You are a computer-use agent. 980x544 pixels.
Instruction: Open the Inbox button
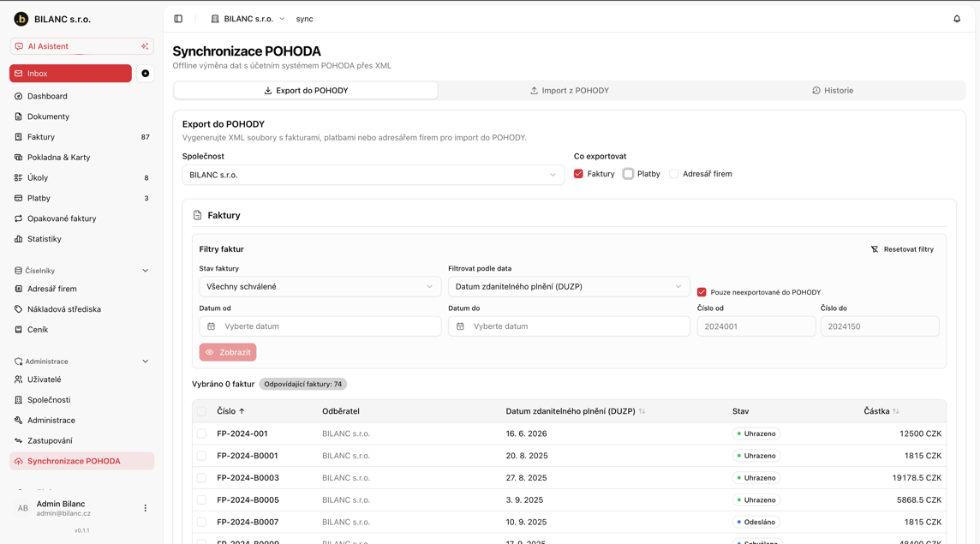pos(70,74)
